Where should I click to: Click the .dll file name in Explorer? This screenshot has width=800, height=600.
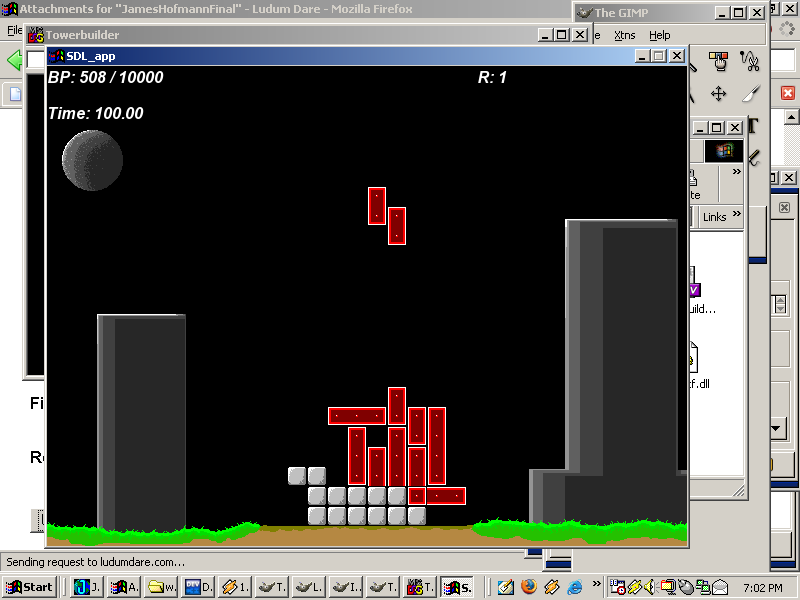[699, 384]
